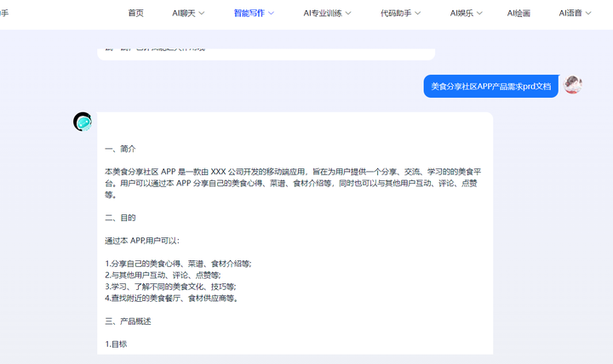Expand the 代码助手 dropdown chevron
This screenshot has height=364, width=613.
(x=417, y=14)
